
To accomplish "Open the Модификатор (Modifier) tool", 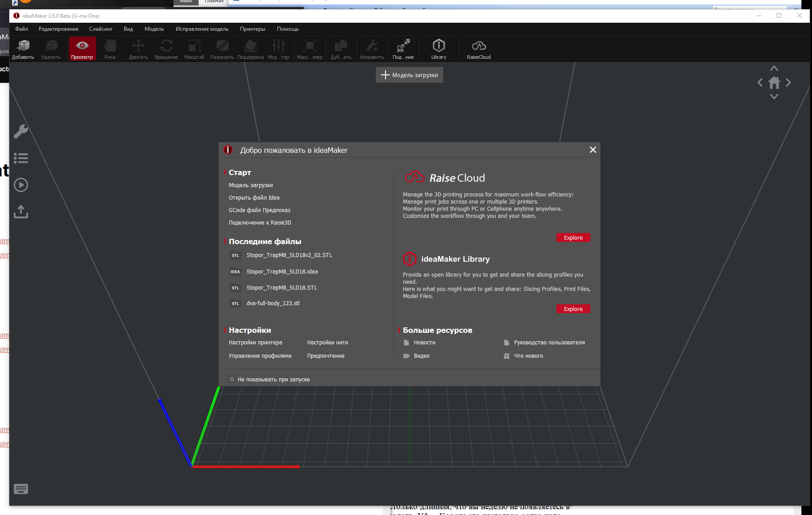I will 279,49.
